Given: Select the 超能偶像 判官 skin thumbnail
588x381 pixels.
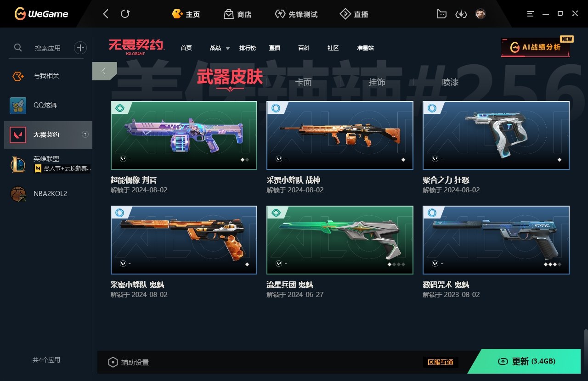Looking at the screenshot, I should (184, 135).
